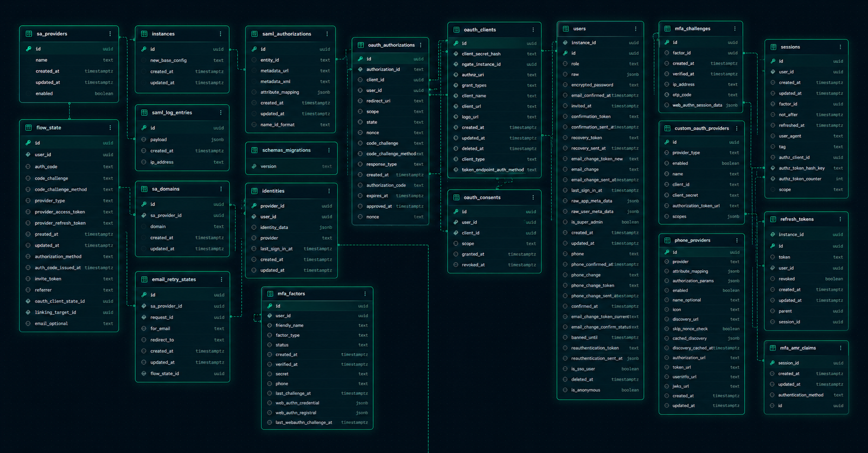
Task: Click revoked_at column in oauth_consents
Action: (x=494, y=265)
